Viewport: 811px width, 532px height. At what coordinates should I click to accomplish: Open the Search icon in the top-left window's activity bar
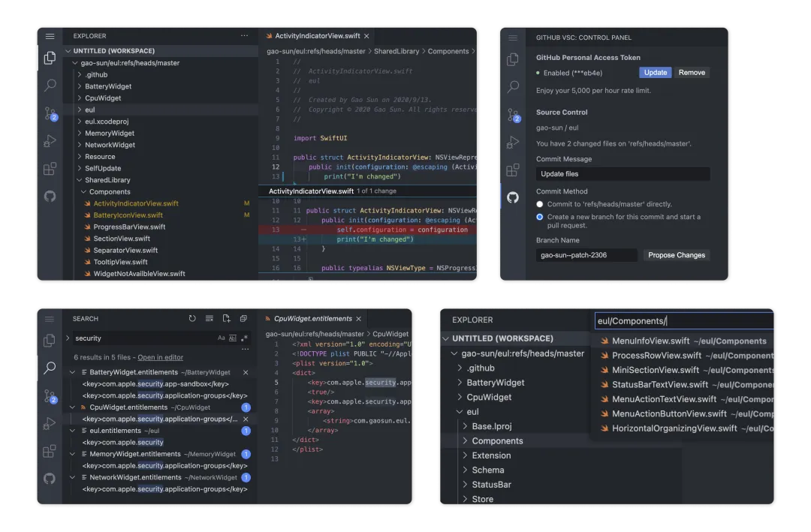coord(50,86)
